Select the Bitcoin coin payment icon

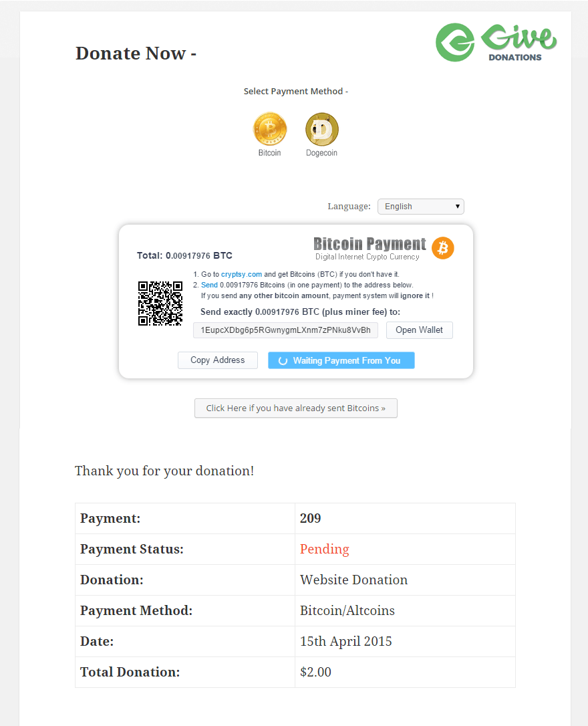(270, 129)
